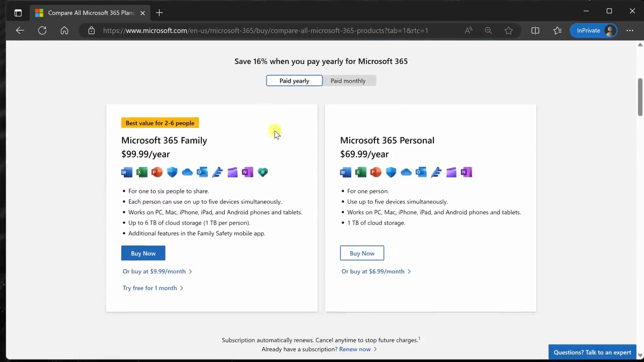The width and height of the screenshot is (644, 362).
Task: Click the zoom magnifier icon in the address bar
Action: (488, 31)
